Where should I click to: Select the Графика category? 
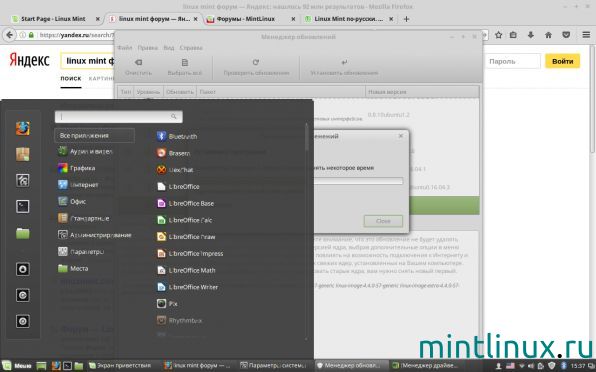point(76,168)
